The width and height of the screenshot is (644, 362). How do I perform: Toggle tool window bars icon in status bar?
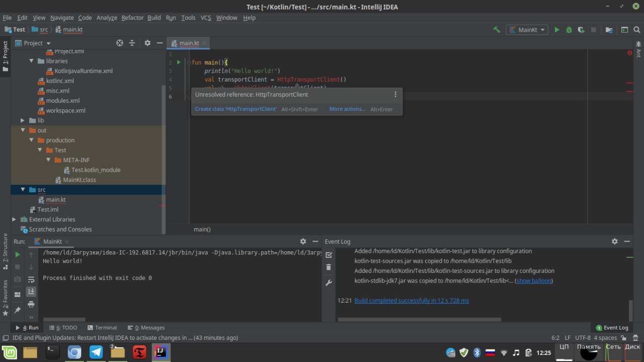pos(6,338)
